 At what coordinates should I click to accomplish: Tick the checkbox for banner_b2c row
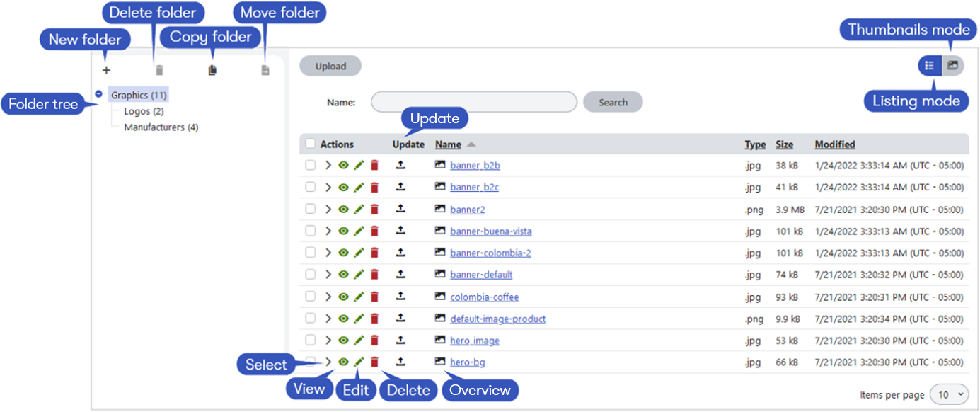[x=310, y=188]
